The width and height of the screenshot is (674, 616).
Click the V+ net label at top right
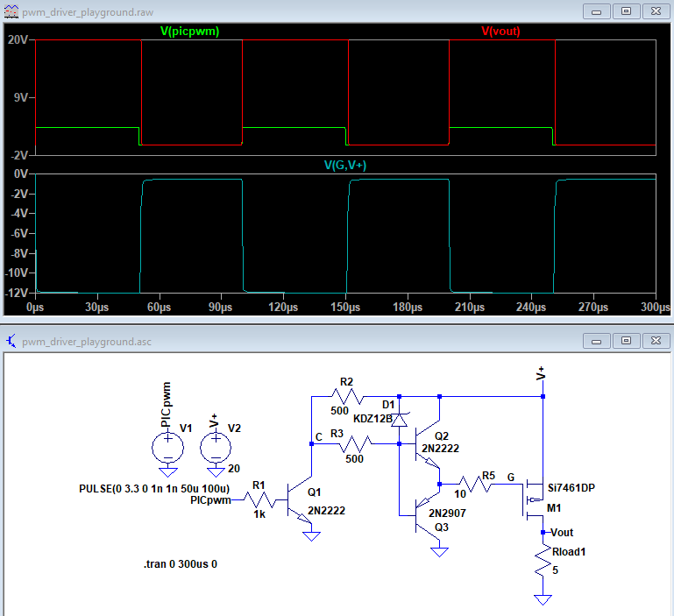coord(541,373)
